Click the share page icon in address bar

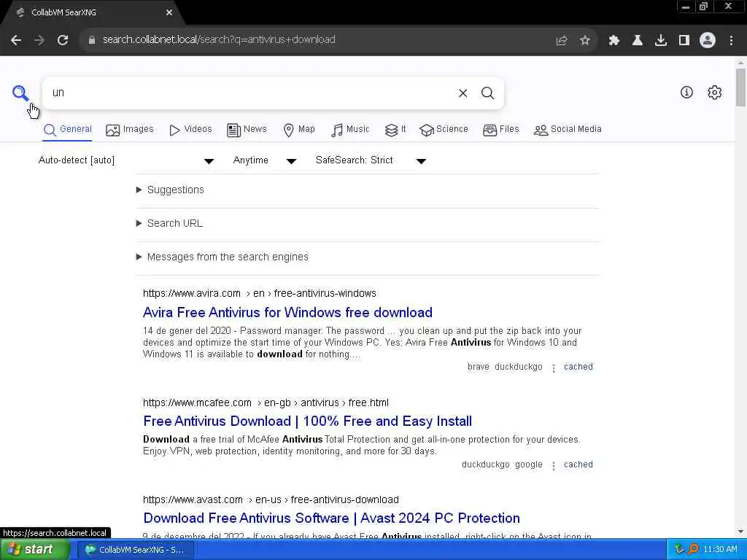[x=562, y=41]
